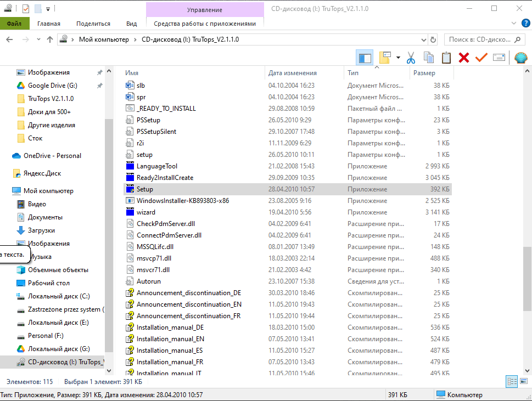This screenshot has height=401, width=532.
Task: Select Яндекс.Диск in navigation pane
Action: pos(42,173)
